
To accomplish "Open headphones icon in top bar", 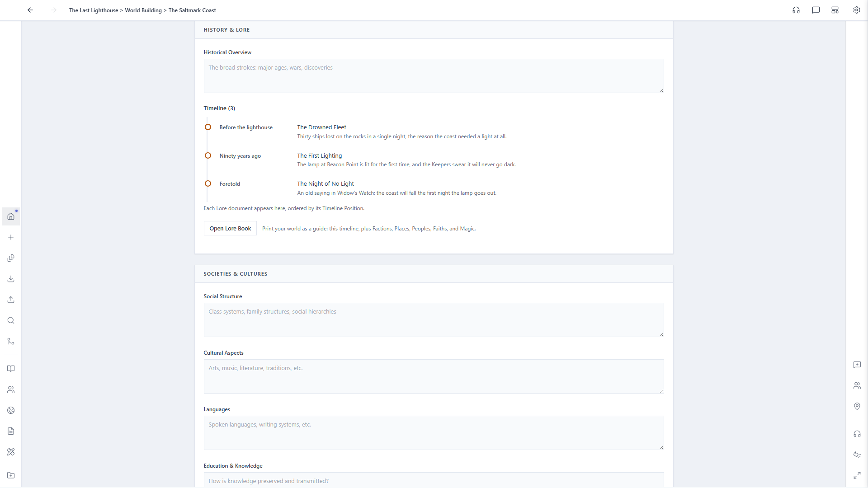I will pos(796,10).
